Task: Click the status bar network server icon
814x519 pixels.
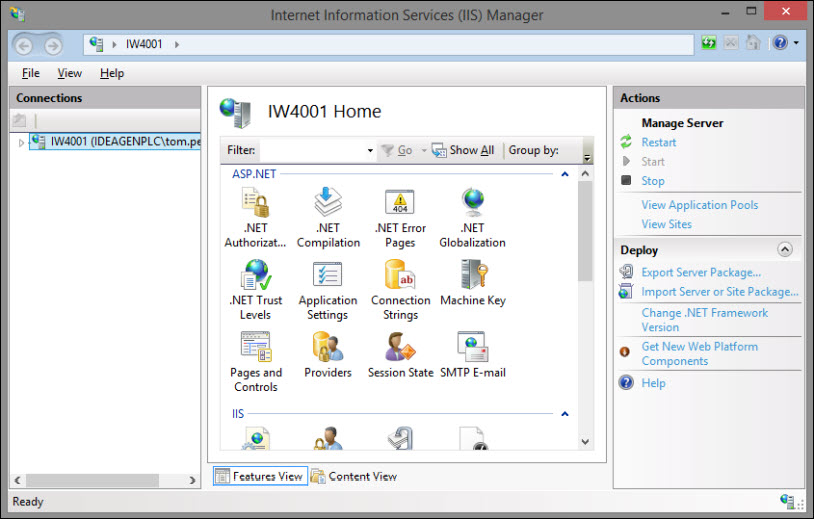Action: 788,501
